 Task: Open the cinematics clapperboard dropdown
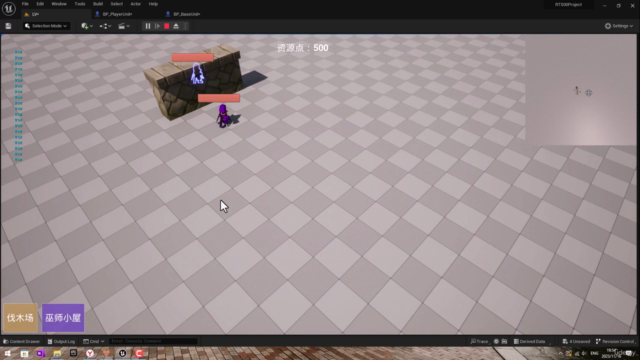pyautogui.click(x=124, y=26)
